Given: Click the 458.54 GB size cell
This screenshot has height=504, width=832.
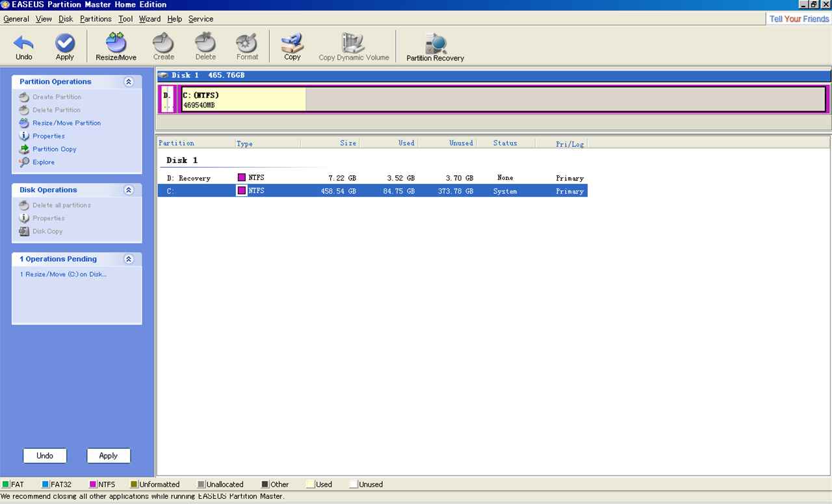Looking at the screenshot, I should [338, 191].
